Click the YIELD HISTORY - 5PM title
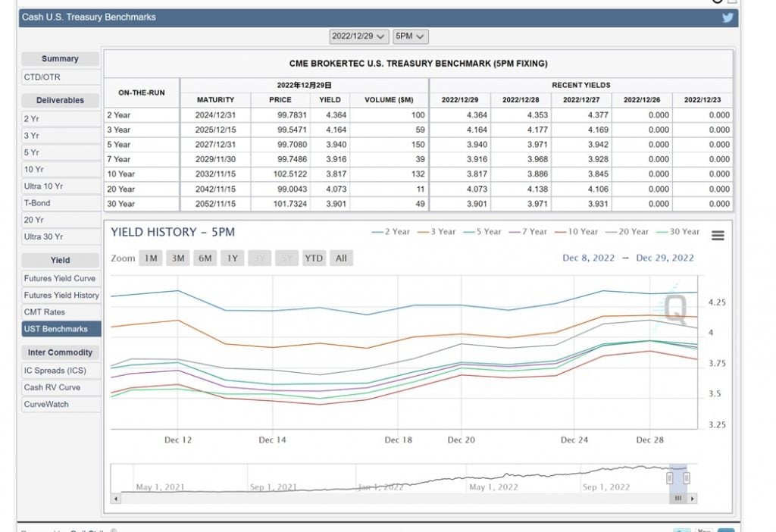 pyautogui.click(x=173, y=232)
